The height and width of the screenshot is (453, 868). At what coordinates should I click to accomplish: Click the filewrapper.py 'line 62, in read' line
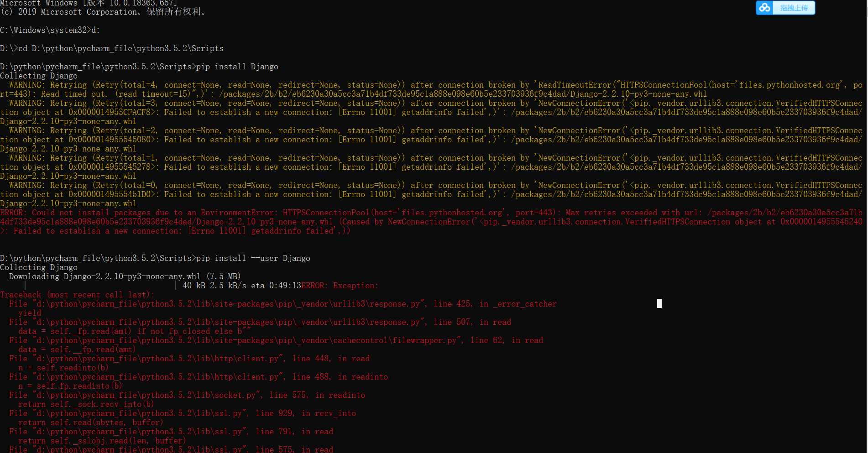coord(276,340)
